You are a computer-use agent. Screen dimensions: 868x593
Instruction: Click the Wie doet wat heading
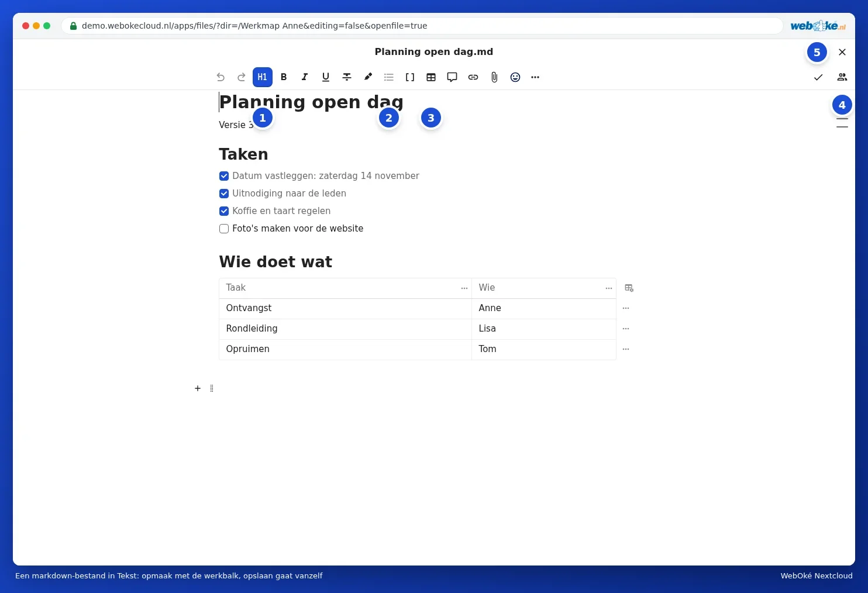pos(275,262)
